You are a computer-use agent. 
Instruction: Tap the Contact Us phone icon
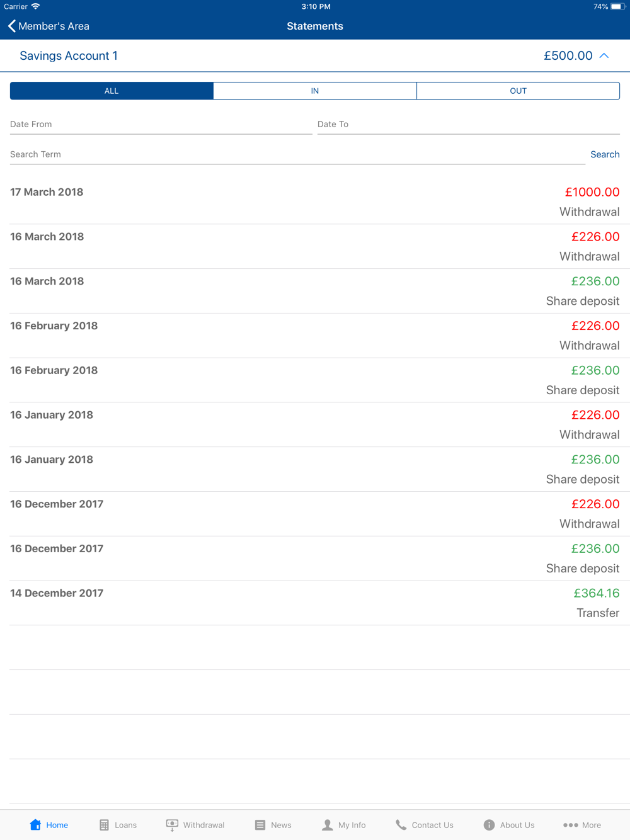(x=401, y=825)
